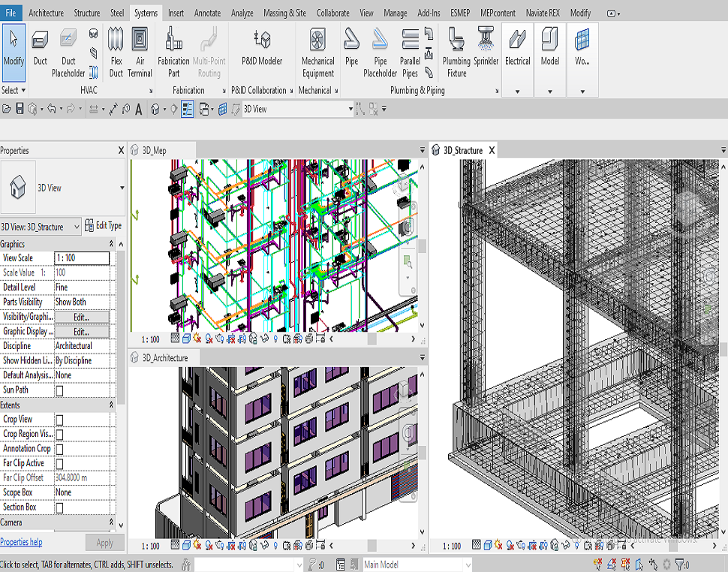Open the Collaborate ribbon tab
This screenshot has height=572, width=728.
333,13
